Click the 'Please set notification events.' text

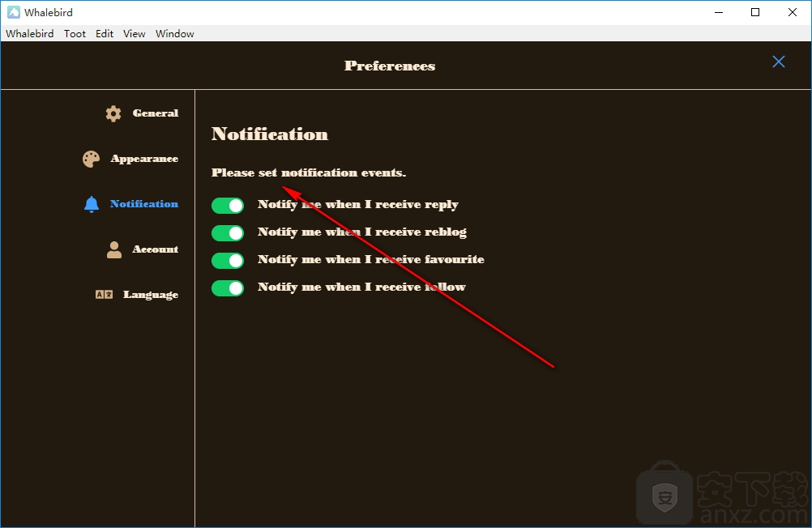point(309,172)
